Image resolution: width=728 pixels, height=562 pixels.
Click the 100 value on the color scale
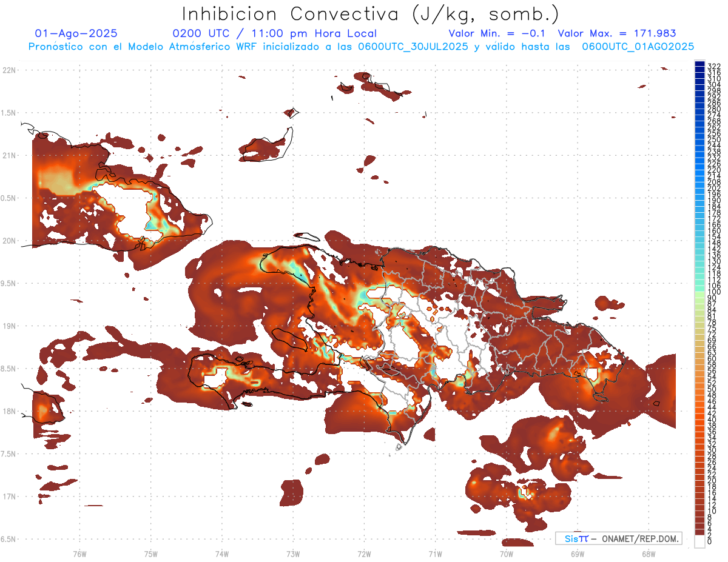point(713,292)
